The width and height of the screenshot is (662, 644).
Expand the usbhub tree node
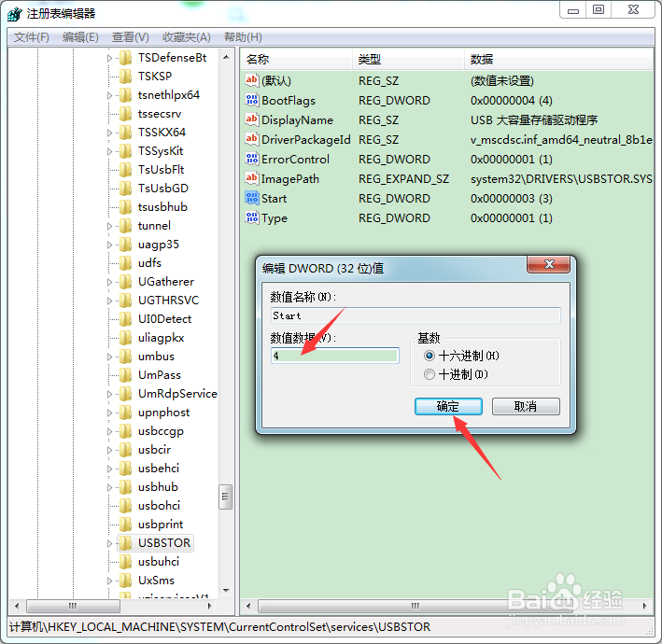[109, 488]
